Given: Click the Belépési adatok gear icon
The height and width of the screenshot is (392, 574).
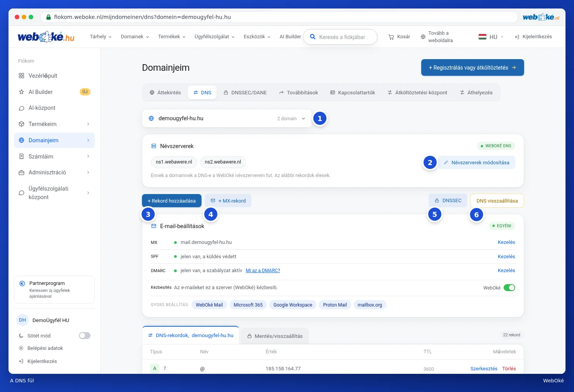Looking at the screenshot, I should click(21, 348).
